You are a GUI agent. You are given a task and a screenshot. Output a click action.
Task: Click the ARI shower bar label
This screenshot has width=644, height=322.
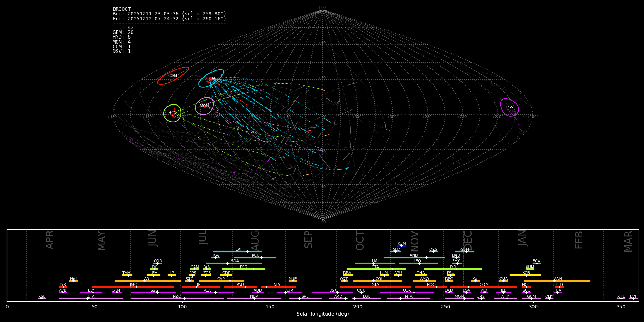(147, 279)
